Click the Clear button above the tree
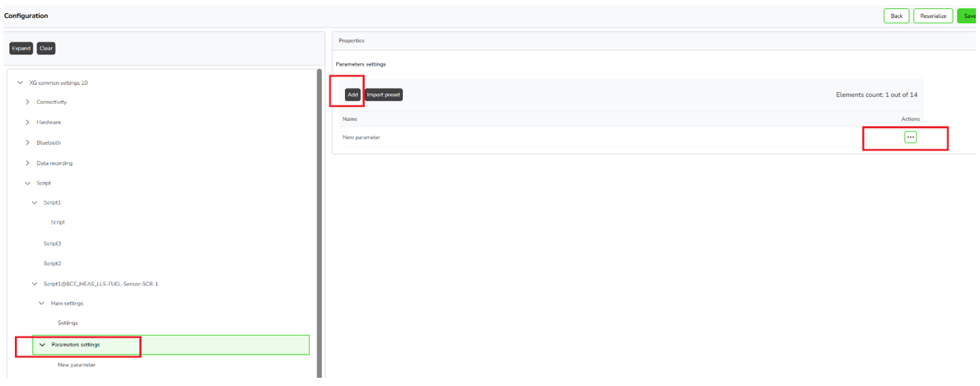Screen dimensions: 980x386 click(46, 49)
